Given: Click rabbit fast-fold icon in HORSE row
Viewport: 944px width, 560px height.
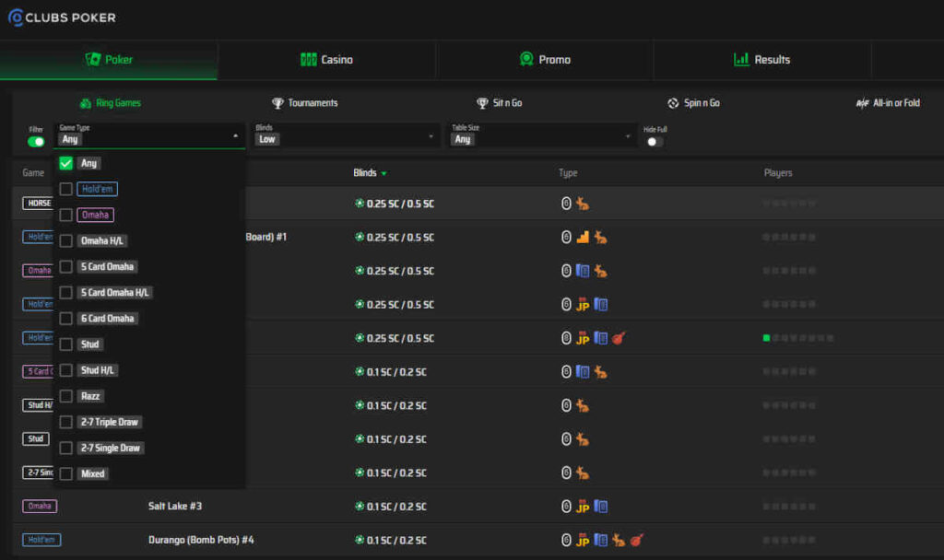Looking at the screenshot, I should tap(583, 204).
